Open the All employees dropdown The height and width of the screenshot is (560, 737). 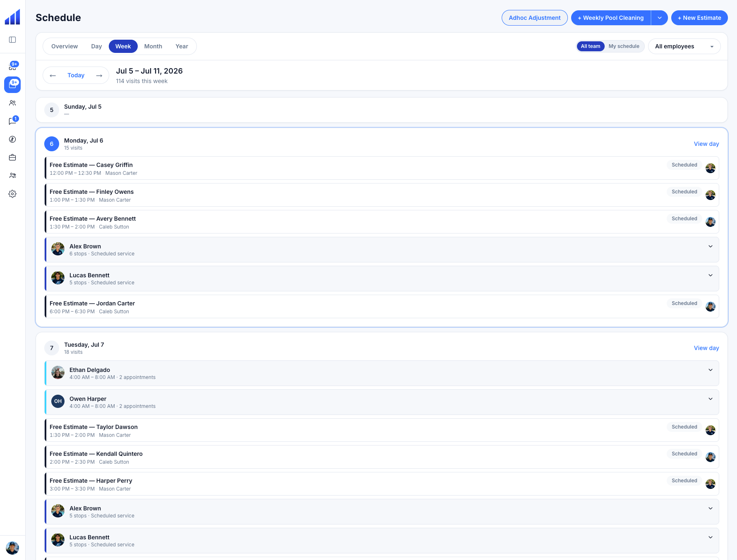pyautogui.click(x=684, y=46)
